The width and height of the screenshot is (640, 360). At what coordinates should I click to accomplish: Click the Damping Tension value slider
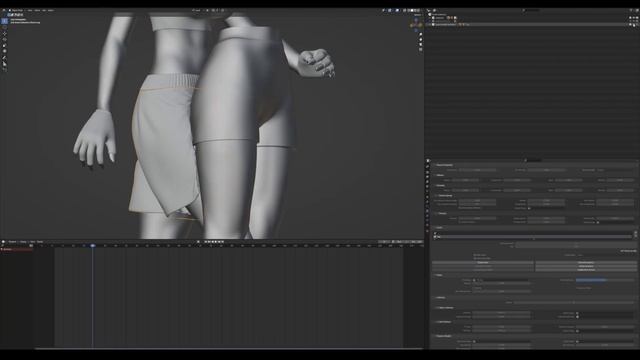point(465,190)
